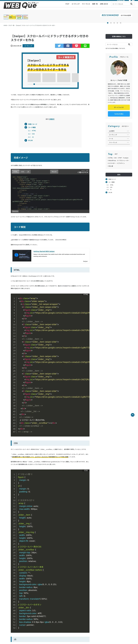
Task: Open the ブログ header menu item
Action: click(x=67, y=4)
